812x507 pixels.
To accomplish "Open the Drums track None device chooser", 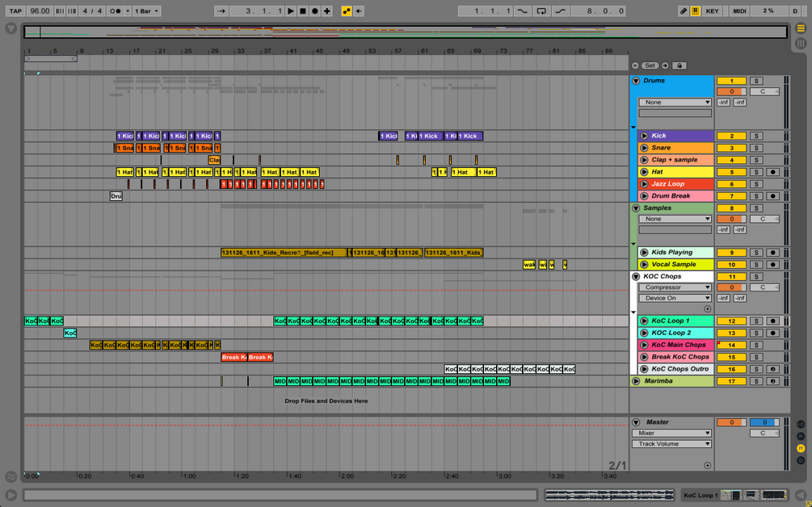I will click(675, 103).
